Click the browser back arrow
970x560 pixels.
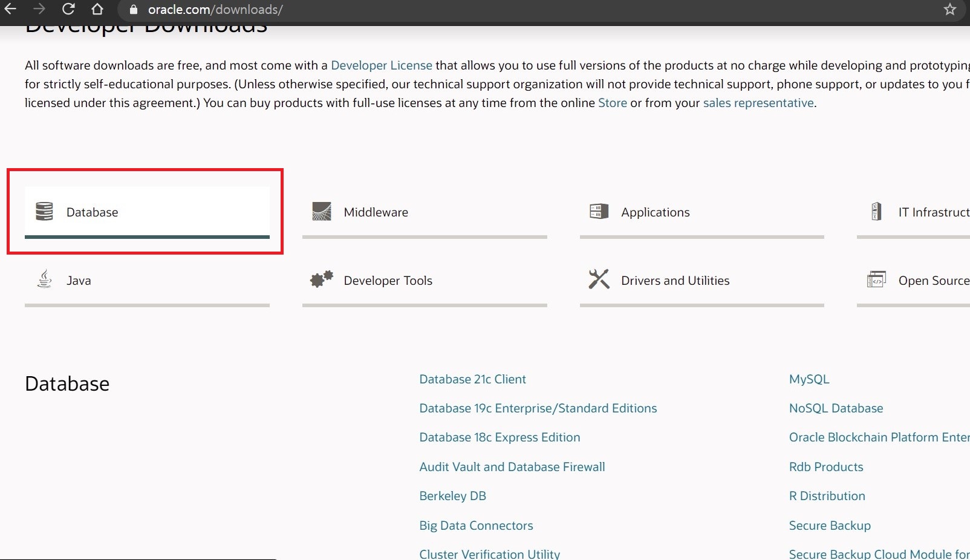[10, 9]
